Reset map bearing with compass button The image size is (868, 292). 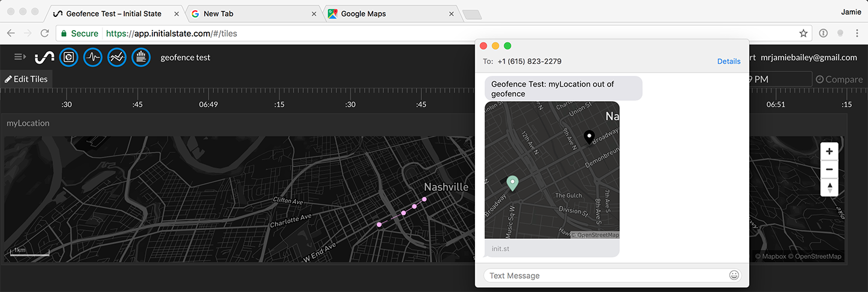click(829, 187)
